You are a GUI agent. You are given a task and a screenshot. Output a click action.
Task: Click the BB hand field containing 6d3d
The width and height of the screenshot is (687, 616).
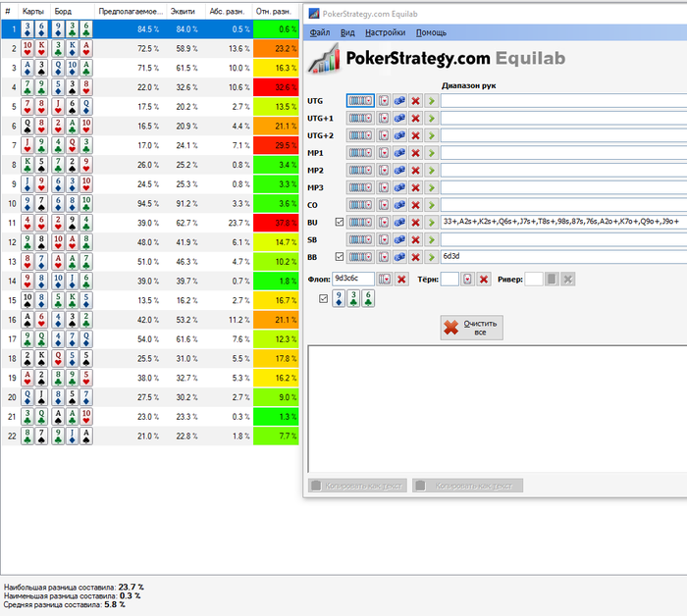coord(563,257)
